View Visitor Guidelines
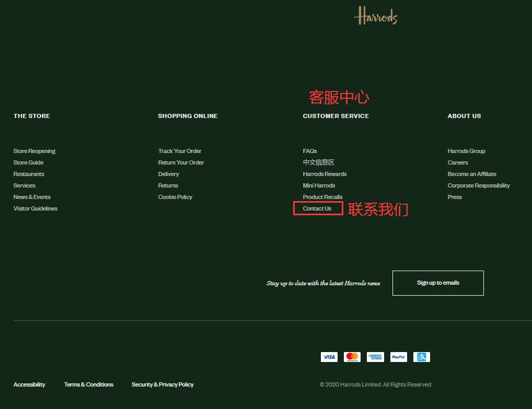This screenshot has width=532, height=409. (36, 208)
